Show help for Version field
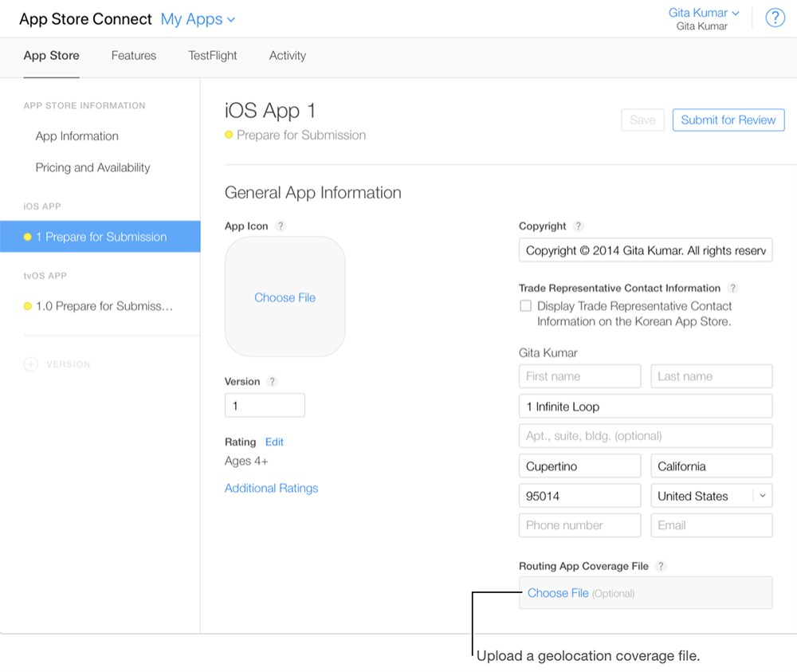This screenshot has height=672, width=797. click(272, 382)
